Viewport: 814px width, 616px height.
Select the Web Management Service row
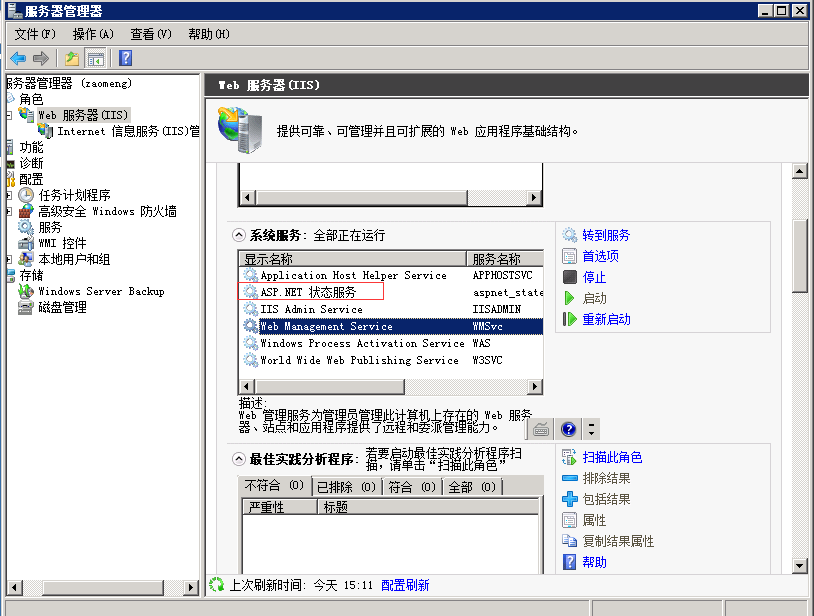[x=391, y=326]
